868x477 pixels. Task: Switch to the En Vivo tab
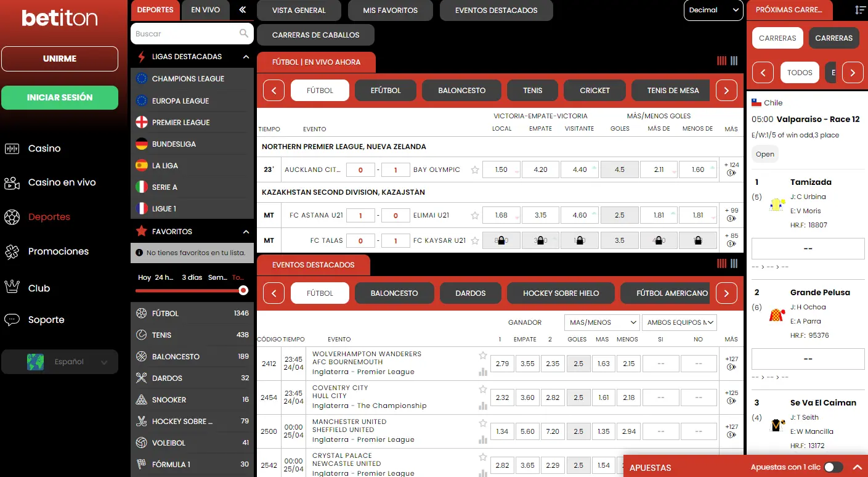(x=205, y=10)
